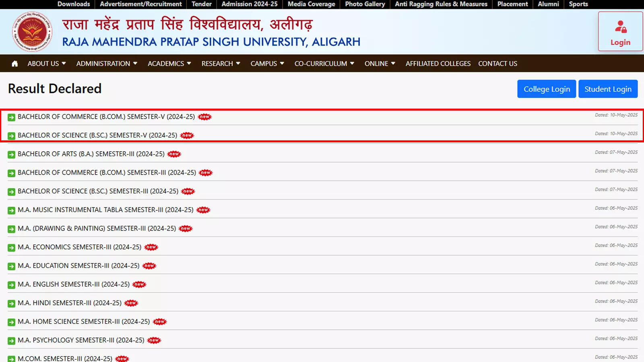Click green arrow icon beside M.A. DRAWING & PAINTING

12,229
